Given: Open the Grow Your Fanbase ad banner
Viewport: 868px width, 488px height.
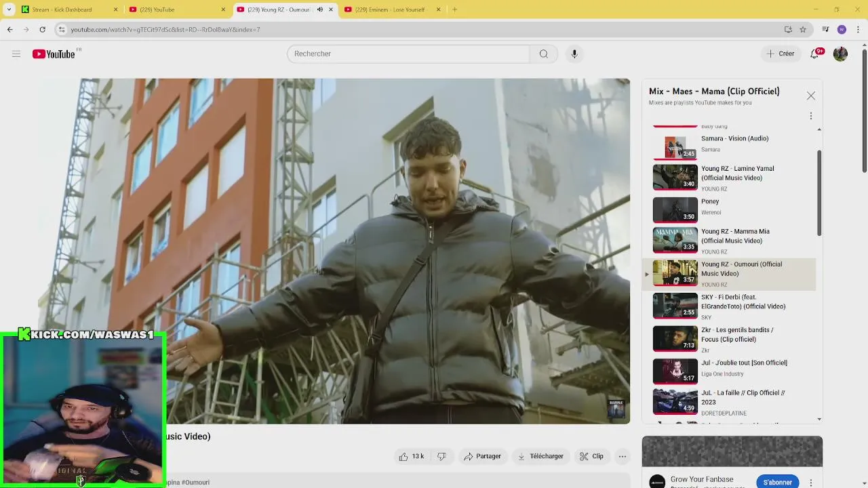Looking at the screenshot, I should tap(732, 451).
